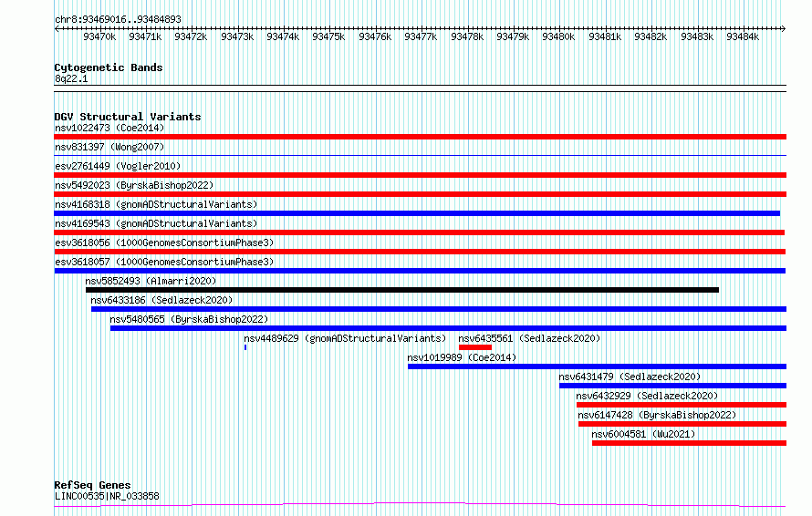Click the 8q22.1 band label

(71, 78)
